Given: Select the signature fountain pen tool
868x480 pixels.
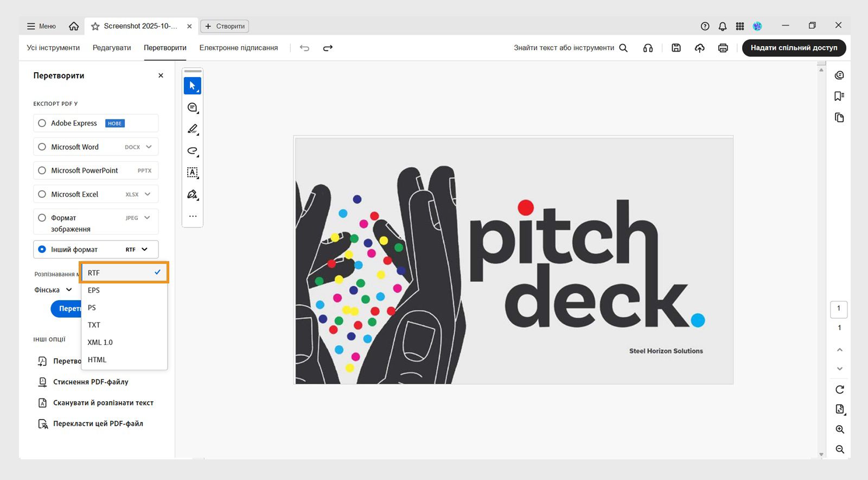Looking at the screenshot, I should (193, 194).
